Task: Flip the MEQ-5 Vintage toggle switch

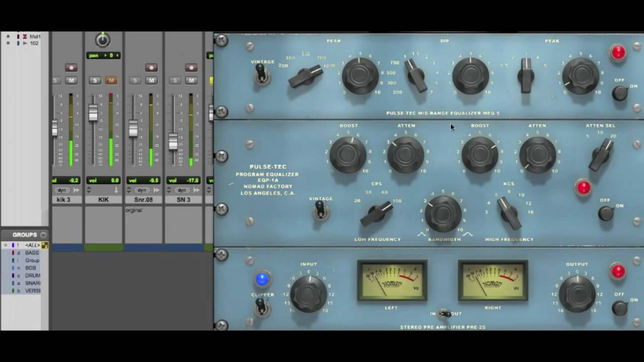Action: [261, 75]
